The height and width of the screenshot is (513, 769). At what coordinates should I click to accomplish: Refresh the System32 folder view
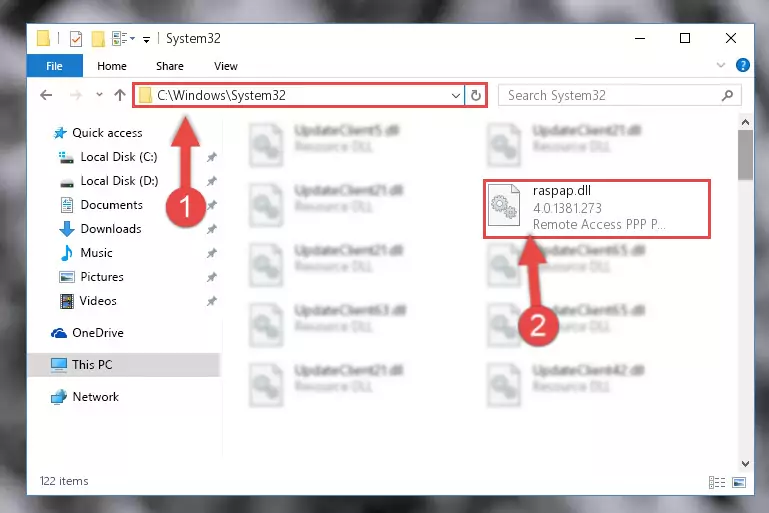[476, 95]
